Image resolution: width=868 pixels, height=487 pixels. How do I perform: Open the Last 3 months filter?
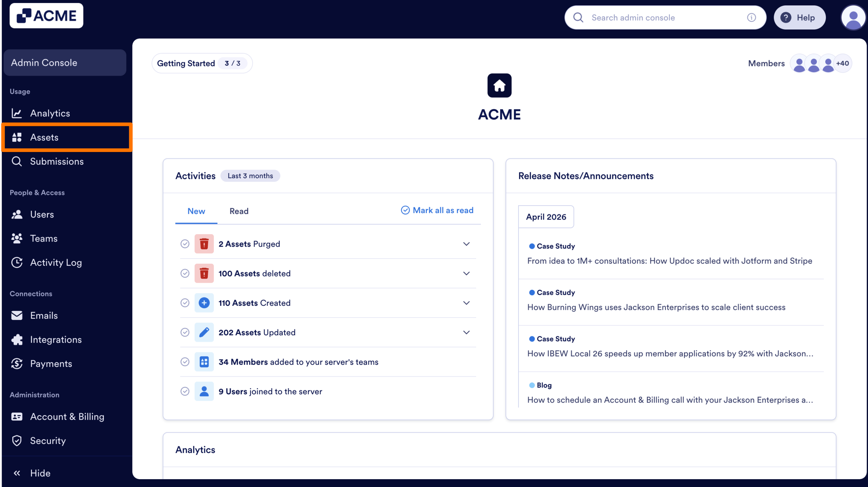coord(250,176)
